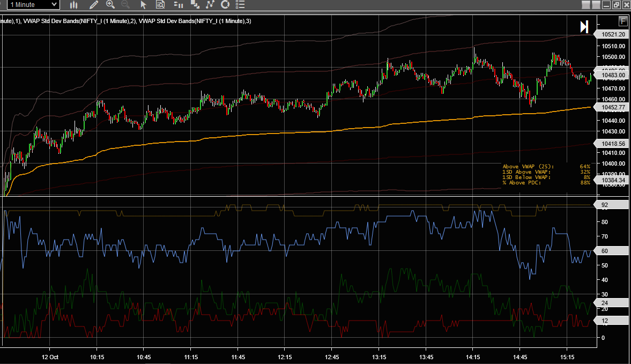This screenshot has width=631, height=364.
Task: Click the 10:45 time axis label
Action: (x=144, y=357)
